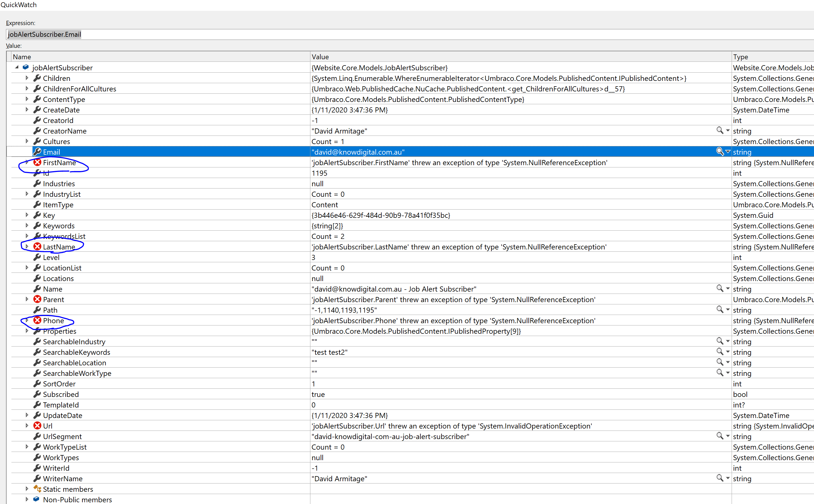814x504 pixels.
Task: Expand the Key property row
Action: (x=27, y=215)
